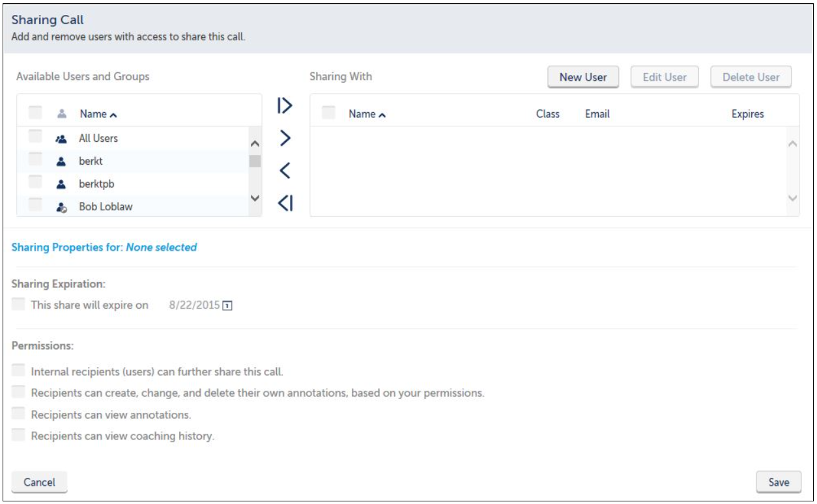Sort Available Users by Name column

98,114
